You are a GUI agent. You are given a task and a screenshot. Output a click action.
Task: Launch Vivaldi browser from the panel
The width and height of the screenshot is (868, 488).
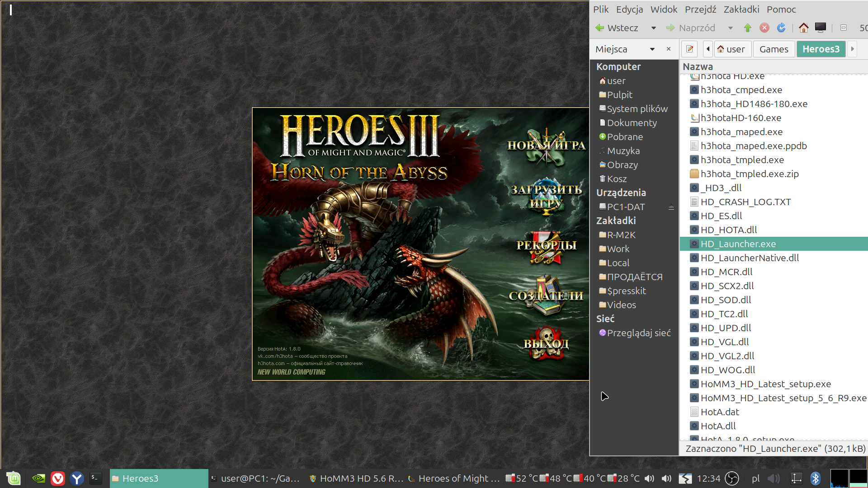[x=58, y=478]
